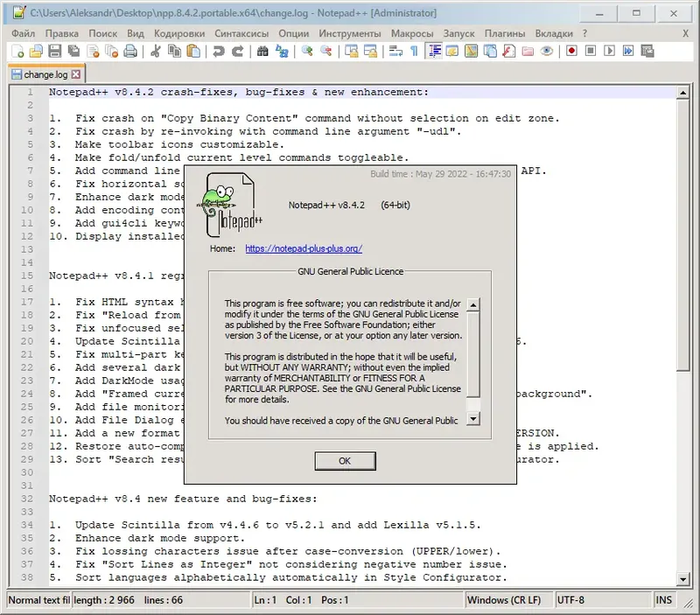Toggle word wrap

[395, 52]
